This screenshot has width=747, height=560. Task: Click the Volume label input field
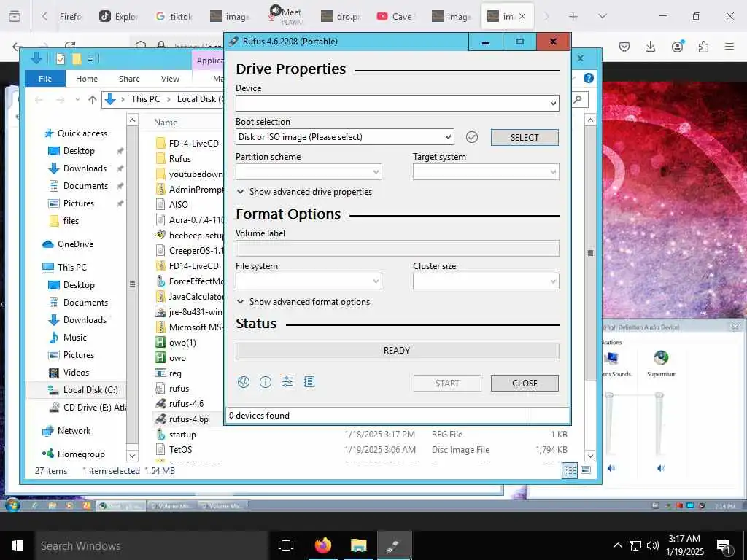[x=398, y=249]
